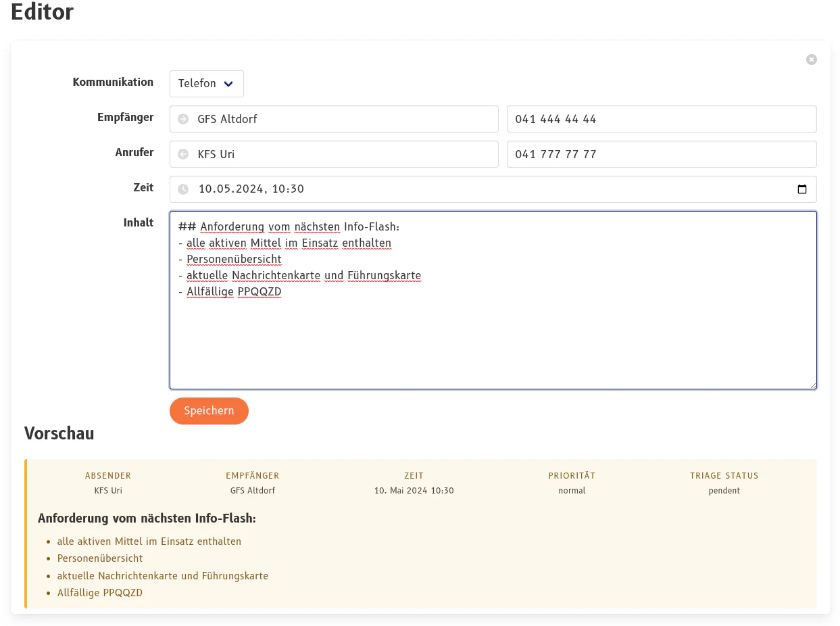The height and width of the screenshot is (626, 840).
Task: Close the editor card with the X icon
Action: (811, 59)
